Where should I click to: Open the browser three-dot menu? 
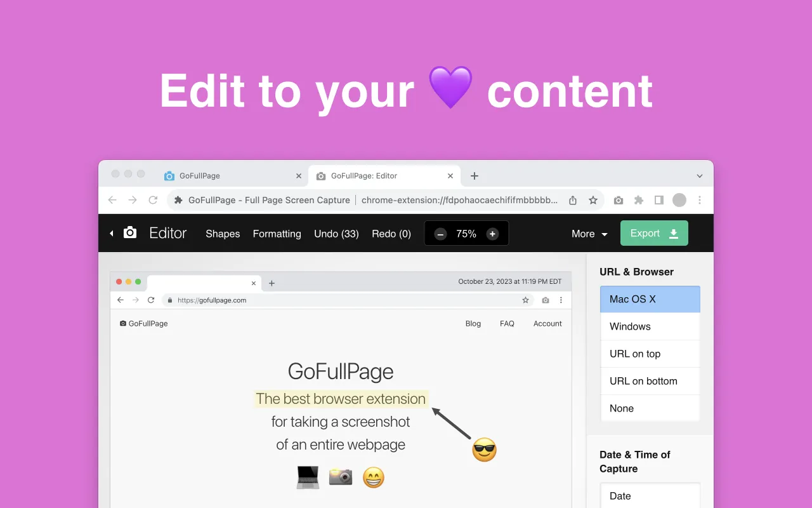[x=700, y=199]
